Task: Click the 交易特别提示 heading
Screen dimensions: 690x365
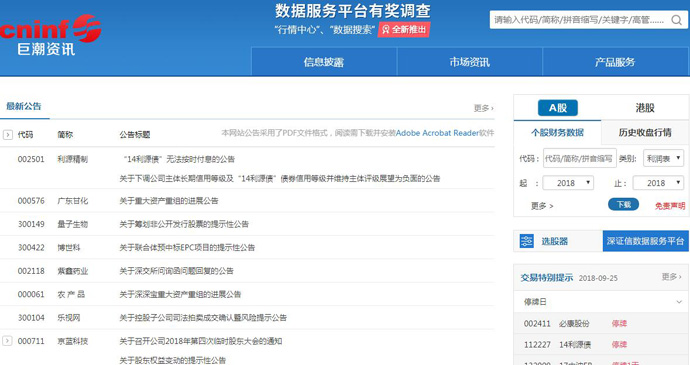Action: point(547,277)
